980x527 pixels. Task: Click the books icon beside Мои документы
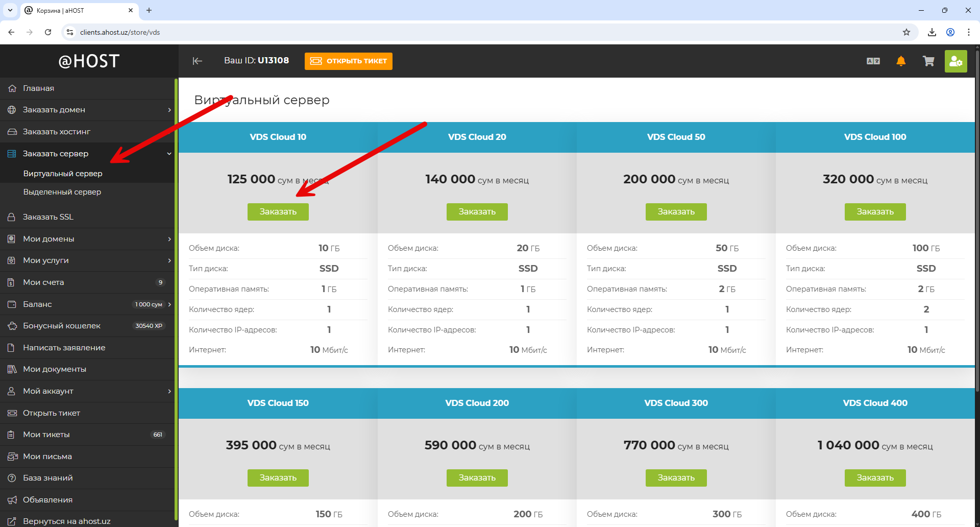tap(12, 369)
